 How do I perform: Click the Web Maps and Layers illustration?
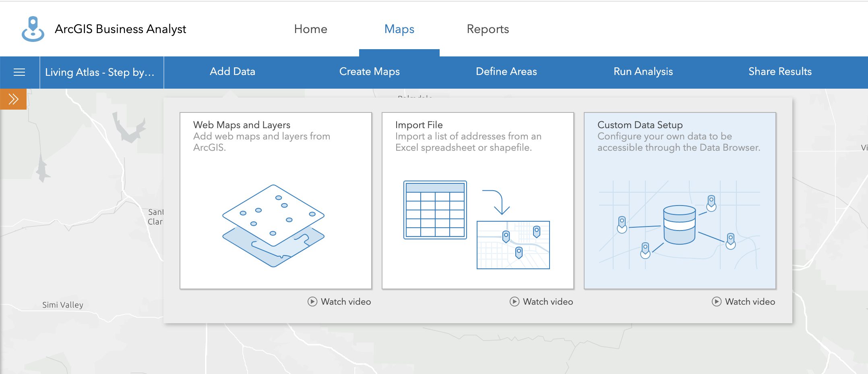[273, 226]
